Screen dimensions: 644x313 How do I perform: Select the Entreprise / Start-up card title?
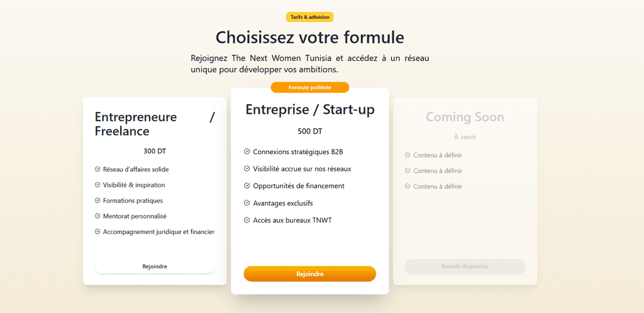(x=309, y=110)
